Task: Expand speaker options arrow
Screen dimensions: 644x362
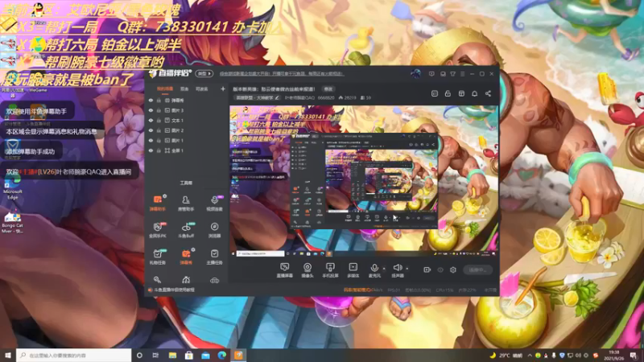Action: [x=407, y=269]
